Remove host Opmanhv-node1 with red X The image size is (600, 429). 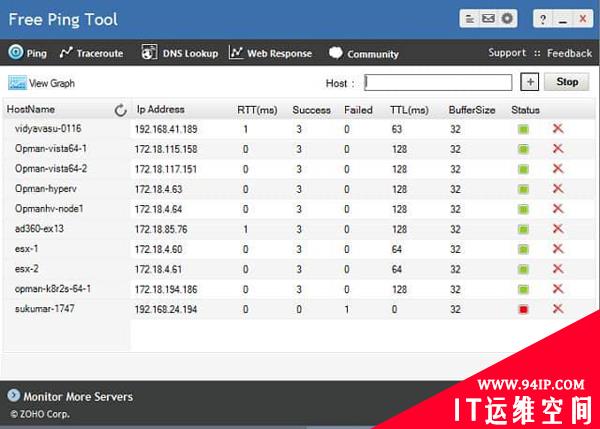558,209
